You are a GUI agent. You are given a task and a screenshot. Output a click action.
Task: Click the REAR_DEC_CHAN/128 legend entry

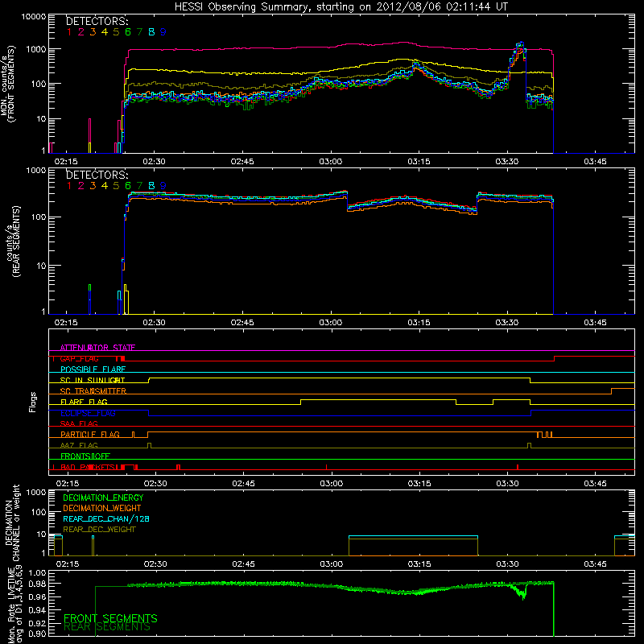point(106,518)
